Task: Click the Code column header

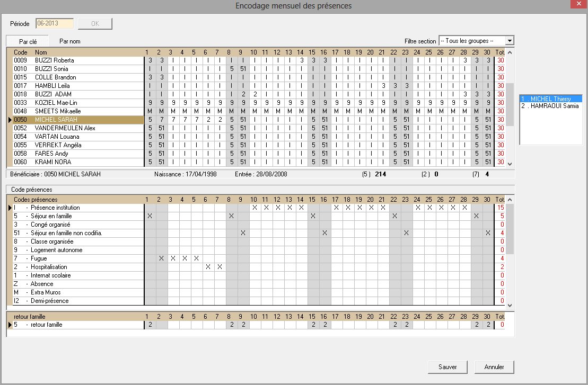Action: pyautogui.click(x=20, y=52)
